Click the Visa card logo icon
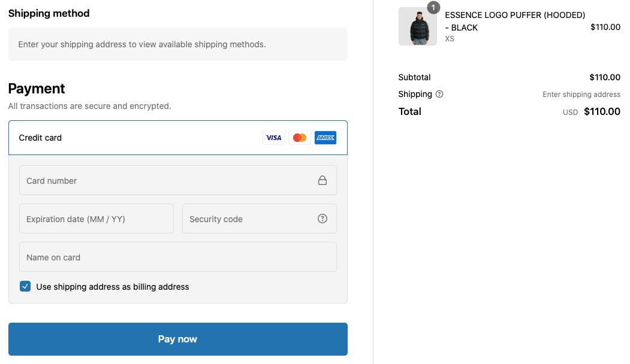The image size is (630, 364). pyautogui.click(x=273, y=138)
